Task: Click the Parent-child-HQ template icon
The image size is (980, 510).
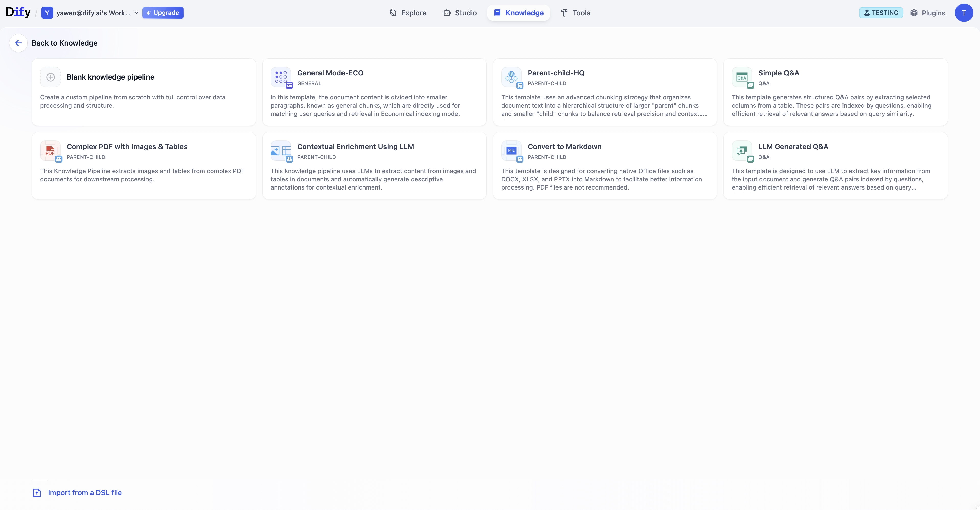Action: coord(511,77)
